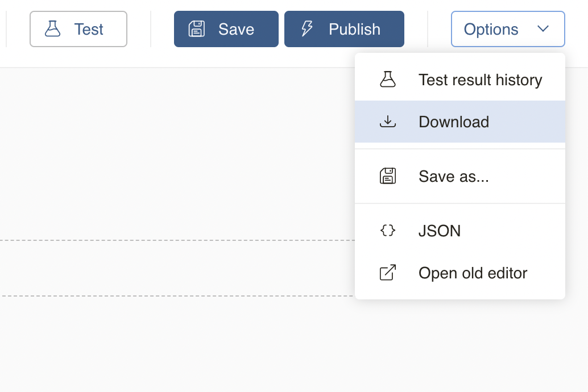The image size is (588, 392).
Task: Select the Download menu entry
Action: [x=454, y=122]
